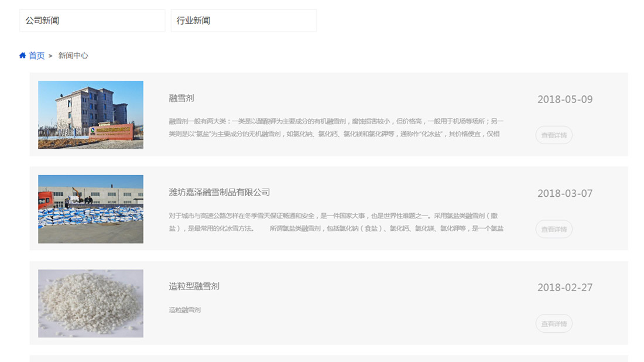The image size is (644, 362).
Task: Click the summary paragraph of 融雪剂 article
Action: pyautogui.click(x=336, y=127)
